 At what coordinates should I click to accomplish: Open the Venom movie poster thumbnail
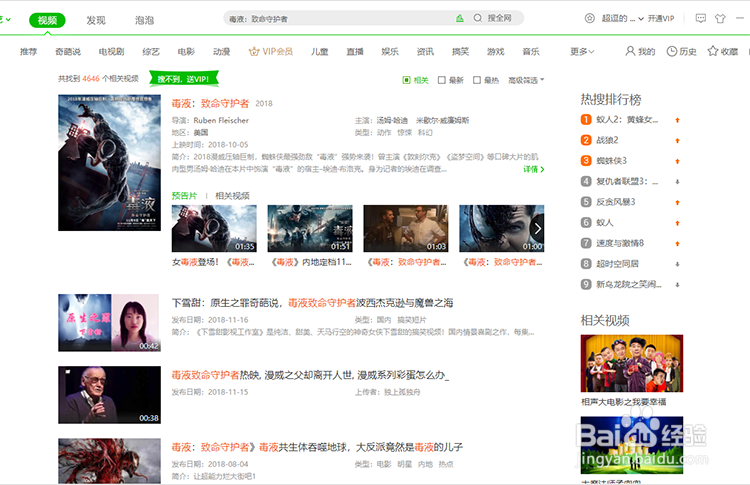110,163
